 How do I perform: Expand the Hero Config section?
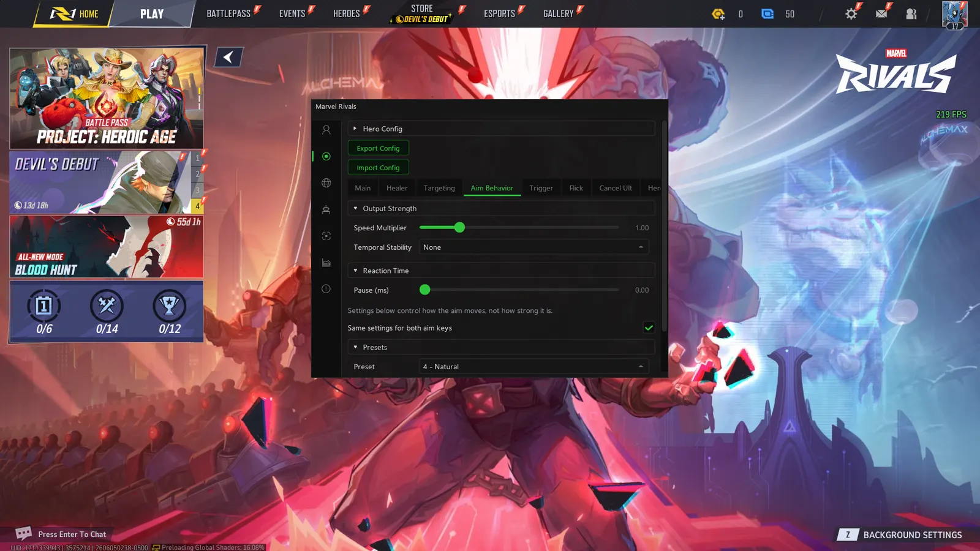click(501, 129)
